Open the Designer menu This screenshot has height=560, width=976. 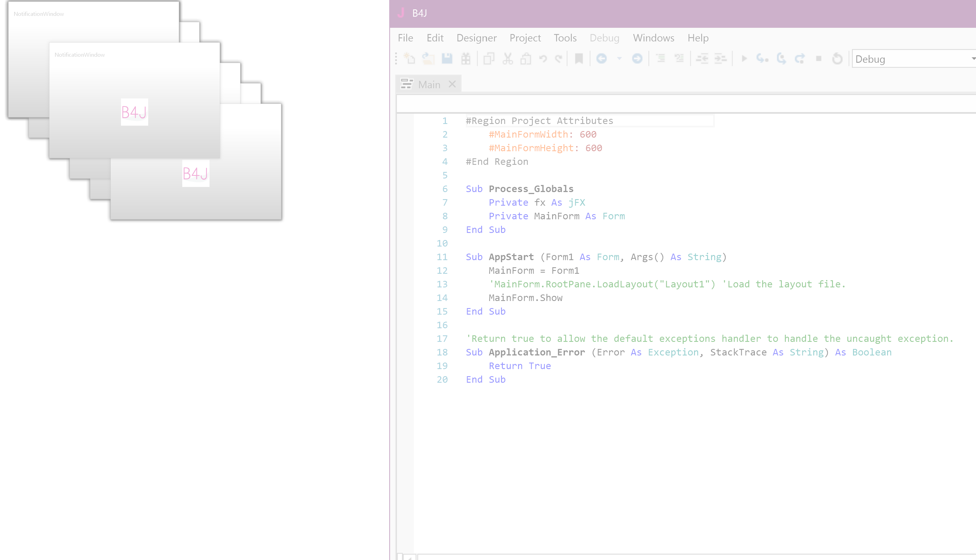[476, 38]
